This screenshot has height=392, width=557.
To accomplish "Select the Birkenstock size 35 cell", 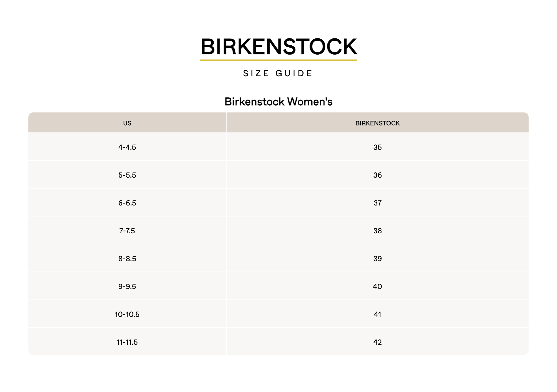I will pyautogui.click(x=378, y=147).
